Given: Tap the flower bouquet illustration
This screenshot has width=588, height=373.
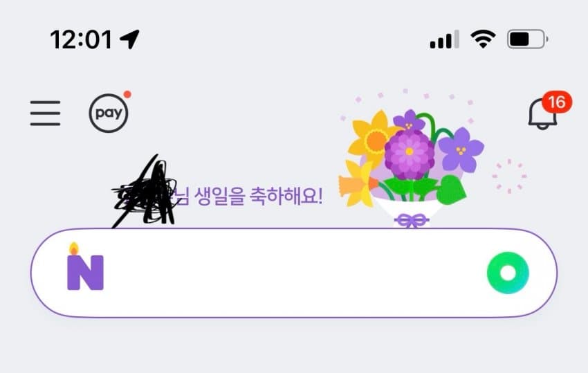Looking at the screenshot, I should click(x=412, y=168).
